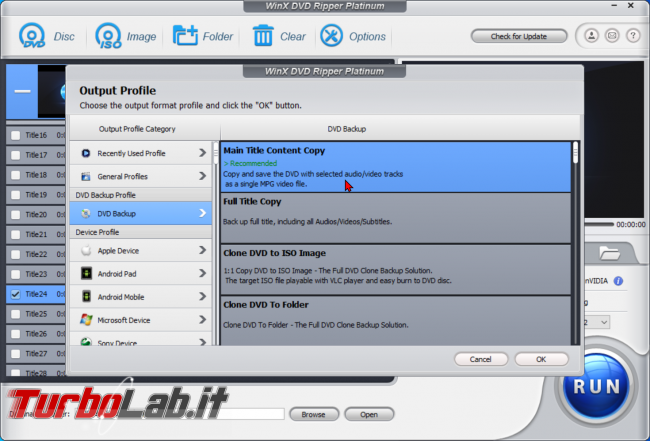
Task: Check the Title16 checkbox
Action: tap(15, 135)
